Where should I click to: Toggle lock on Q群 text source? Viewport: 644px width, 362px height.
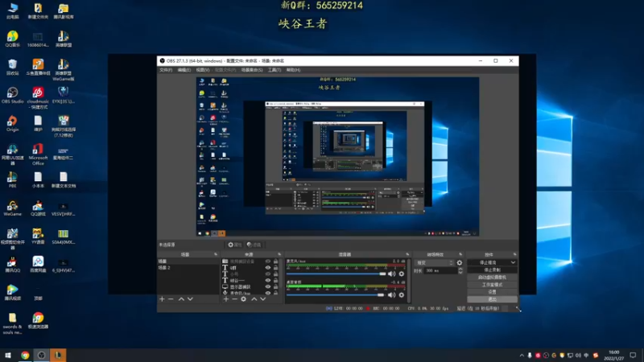tap(275, 268)
